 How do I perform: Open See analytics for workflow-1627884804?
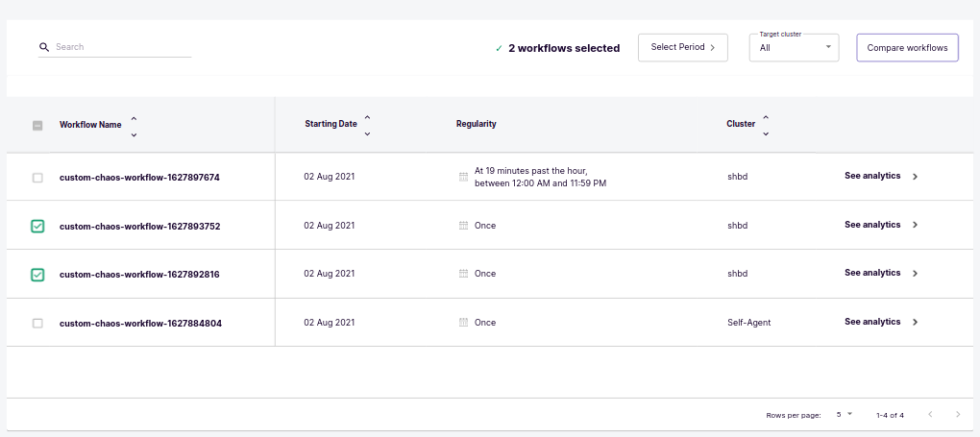[x=872, y=323]
